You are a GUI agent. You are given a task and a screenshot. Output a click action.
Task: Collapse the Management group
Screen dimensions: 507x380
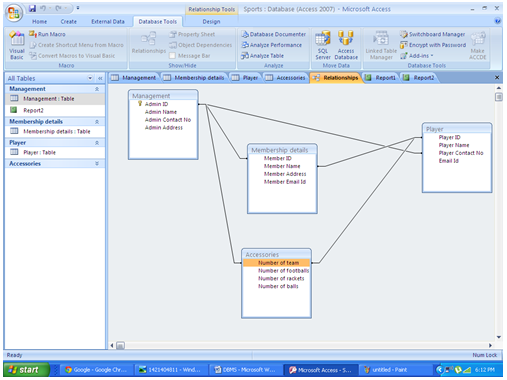(97, 89)
